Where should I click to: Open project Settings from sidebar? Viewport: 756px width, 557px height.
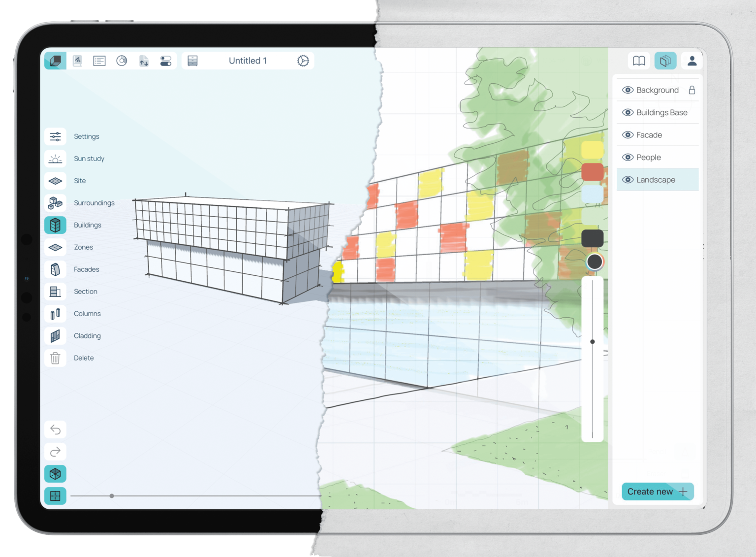pyautogui.click(x=55, y=136)
